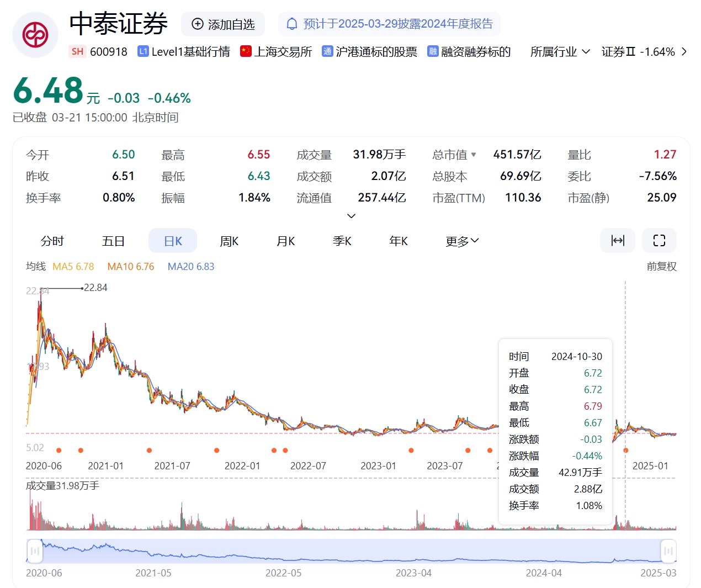Switch to the 周K weekly chart tab

coord(229,241)
